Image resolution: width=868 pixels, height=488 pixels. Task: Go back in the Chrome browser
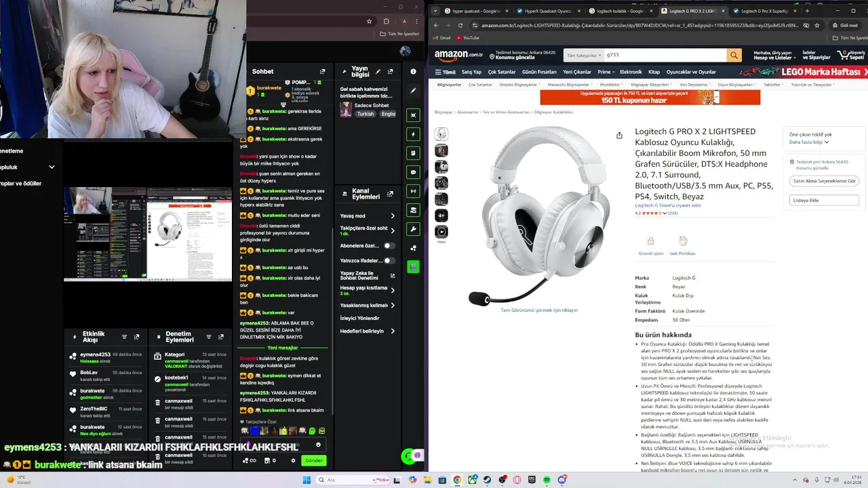point(436,25)
